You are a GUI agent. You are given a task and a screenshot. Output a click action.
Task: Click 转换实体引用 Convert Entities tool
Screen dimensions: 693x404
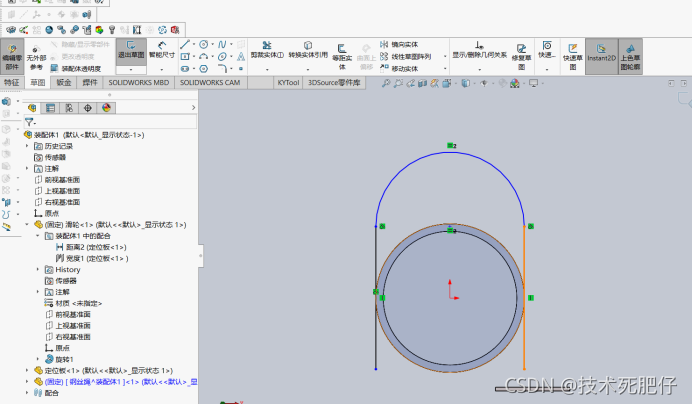coord(308,50)
